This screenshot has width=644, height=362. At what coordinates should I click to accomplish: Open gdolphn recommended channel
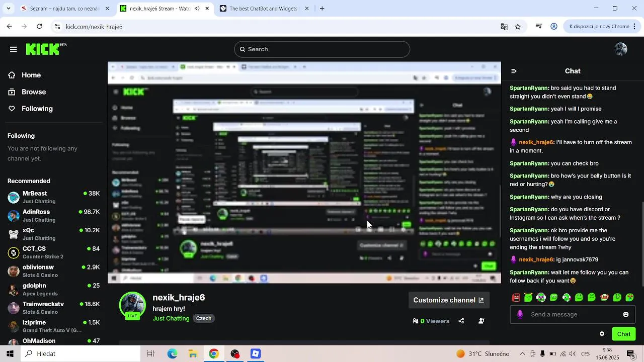tap(54, 289)
